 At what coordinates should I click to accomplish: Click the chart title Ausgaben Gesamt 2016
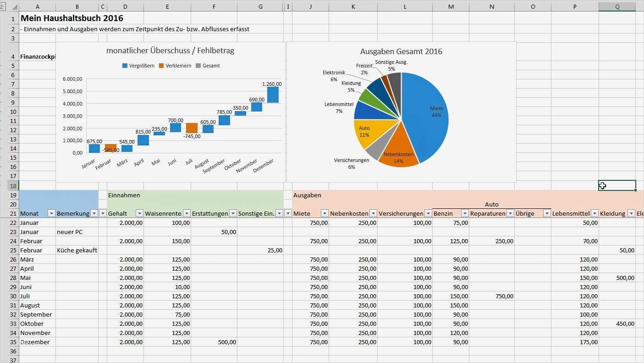(401, 51)
